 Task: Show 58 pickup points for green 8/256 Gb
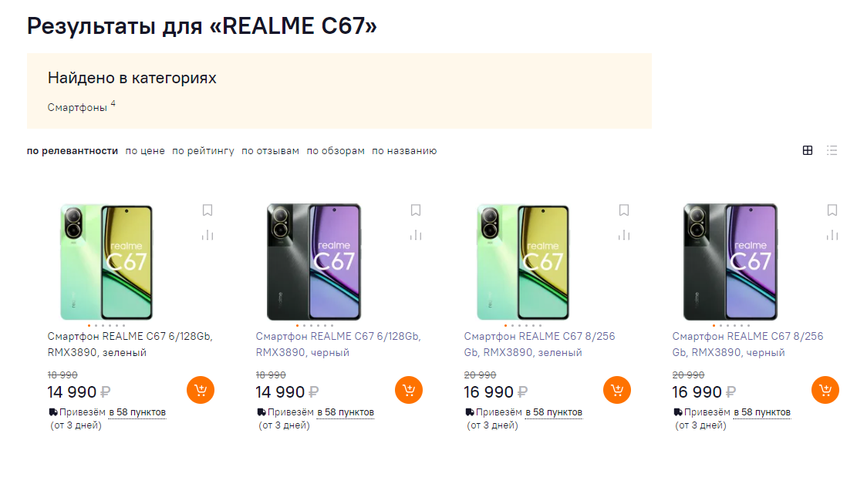click(x=554, y=413)
